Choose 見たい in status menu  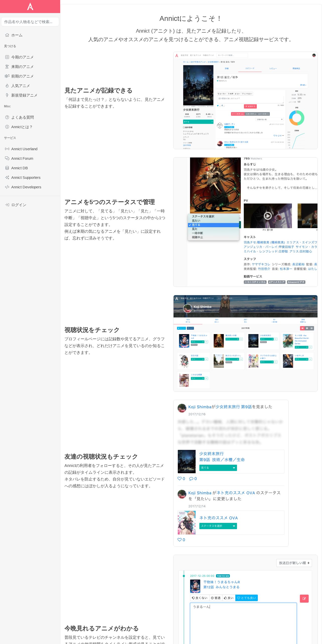213,221
